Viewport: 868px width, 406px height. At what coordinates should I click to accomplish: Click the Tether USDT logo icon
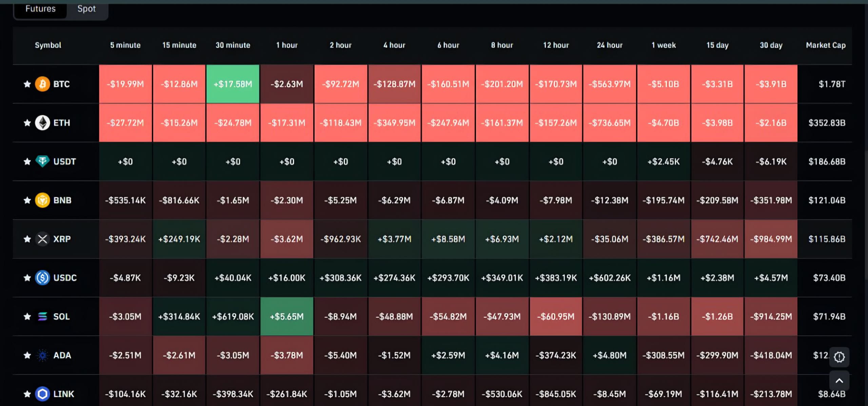[x=42, y=161]
